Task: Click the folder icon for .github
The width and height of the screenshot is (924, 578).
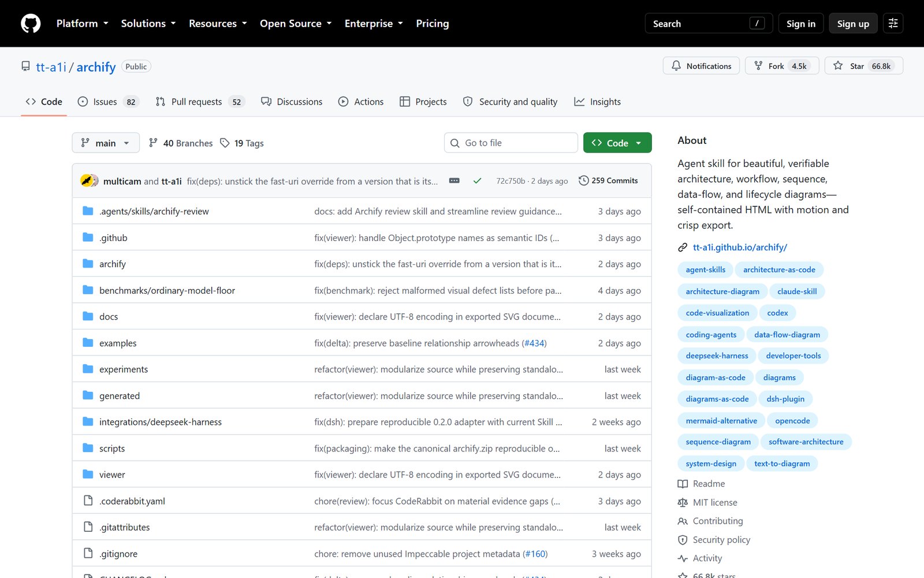Action: (88, 238)
